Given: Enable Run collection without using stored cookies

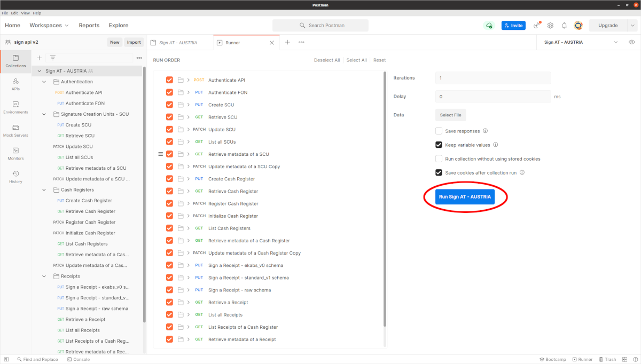Looking at the screenshot, I should click(x=439, y=159).
